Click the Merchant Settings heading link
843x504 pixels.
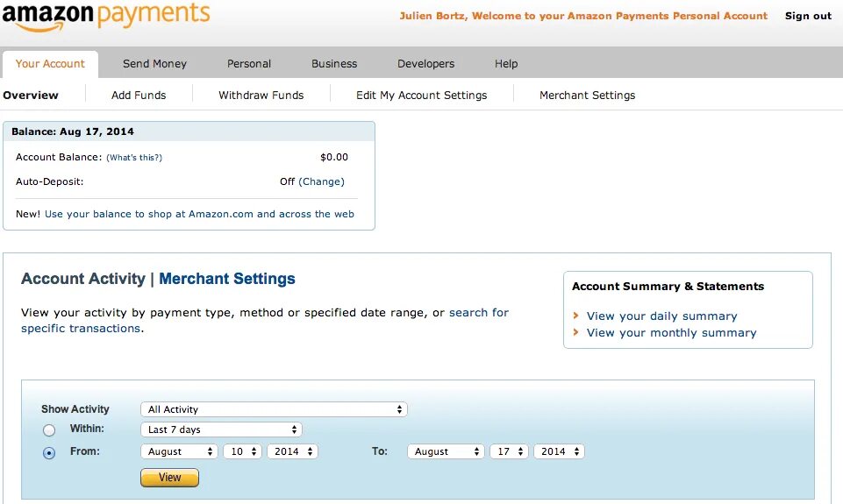227,279
